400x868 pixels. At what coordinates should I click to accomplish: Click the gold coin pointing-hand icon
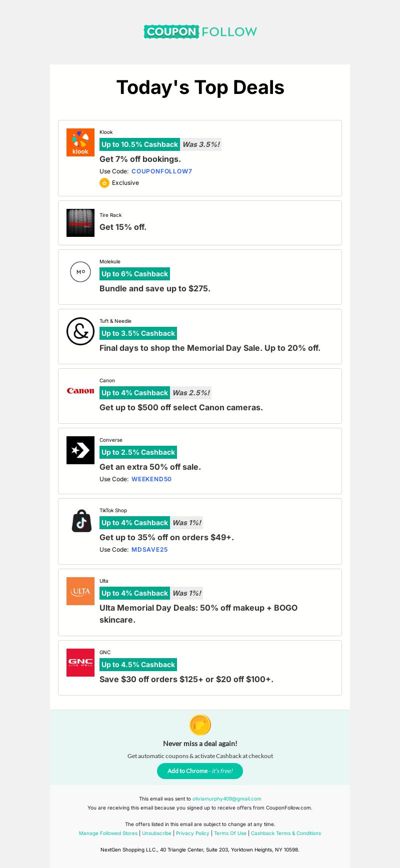200,725
